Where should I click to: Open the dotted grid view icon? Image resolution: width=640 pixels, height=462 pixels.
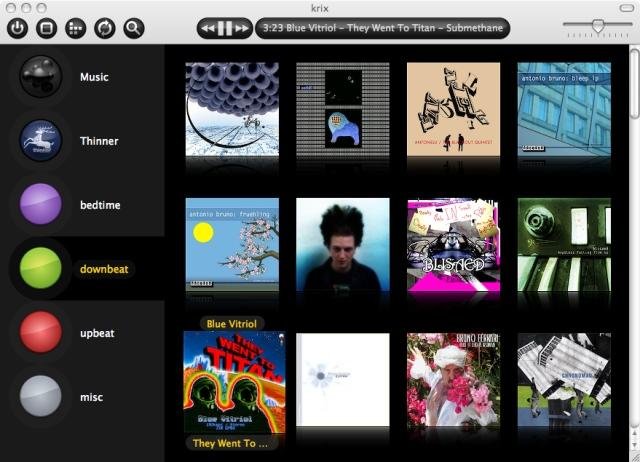pyautogui.click(x=76, y=28)
